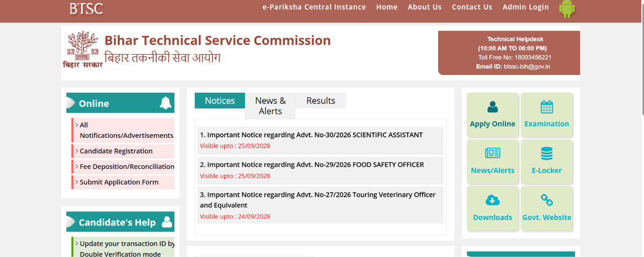Screen dimensions: 644x257
Task: Click the E-Locker tile label
Action: [547, 170]
